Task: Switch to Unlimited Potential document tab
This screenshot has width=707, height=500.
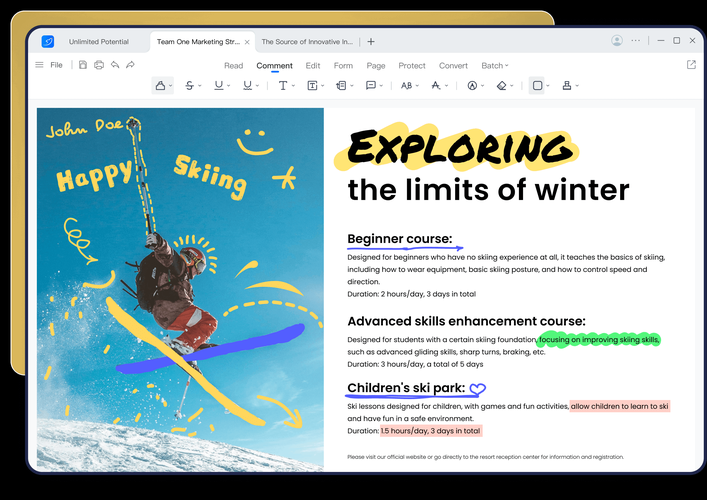Action: pos(99,42)
